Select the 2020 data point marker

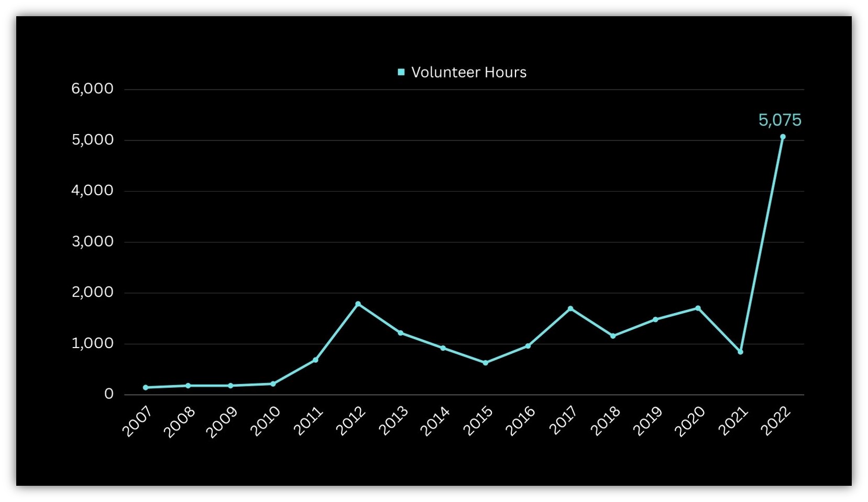[x=698, y=308]
